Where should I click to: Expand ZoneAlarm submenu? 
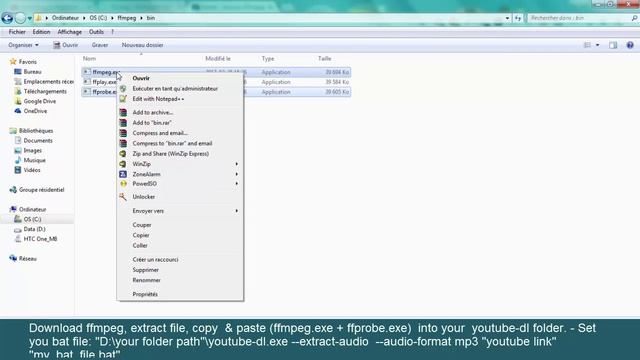pyautogui.click(x=180, y=174)
